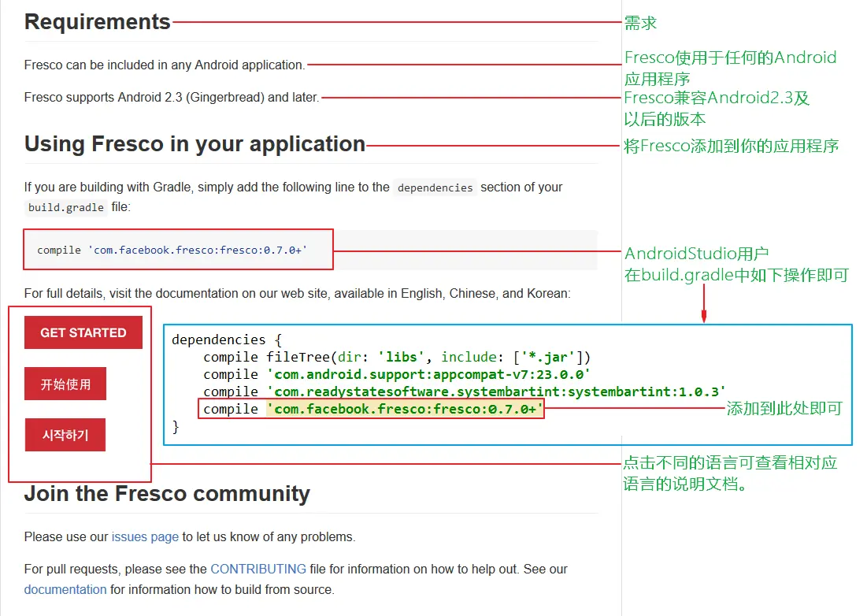
Task: Open the CONTRIBUTING file link
Action: click(258, 569)
